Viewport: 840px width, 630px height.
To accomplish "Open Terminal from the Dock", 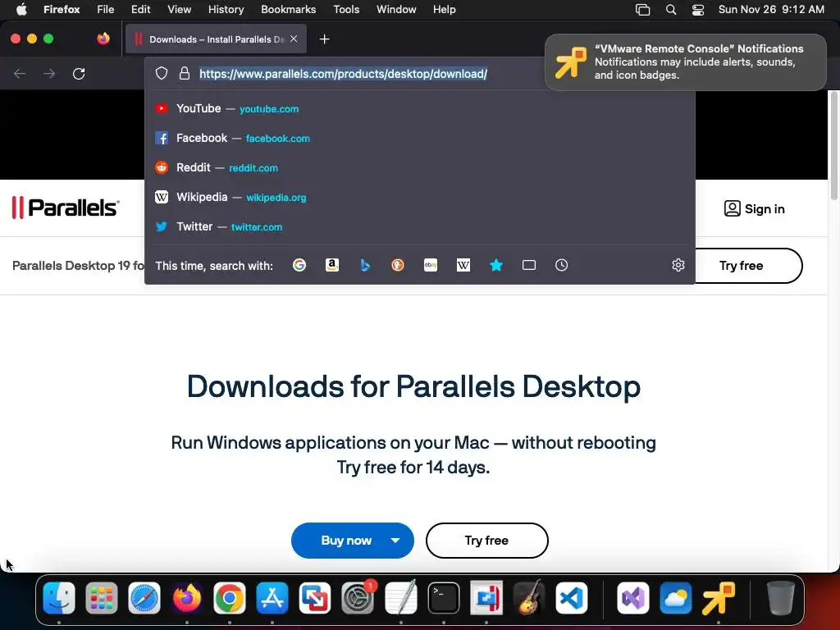I will [x=444, y=598].
